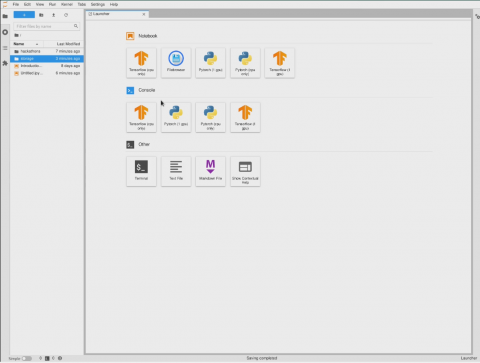Screen dimensions: 480x363
Task: Click '8 days ago' modified time
Action: 70,66
